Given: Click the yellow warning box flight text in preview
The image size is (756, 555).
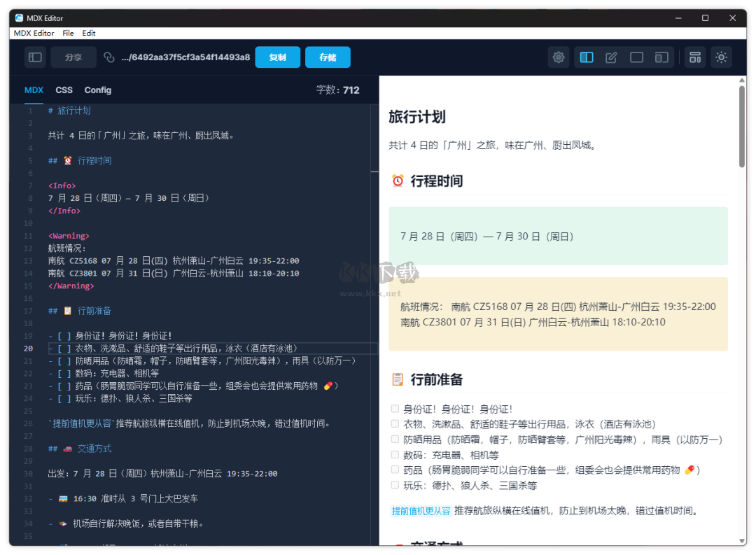Looking at the screenshot, I should [x=558, y=314].
